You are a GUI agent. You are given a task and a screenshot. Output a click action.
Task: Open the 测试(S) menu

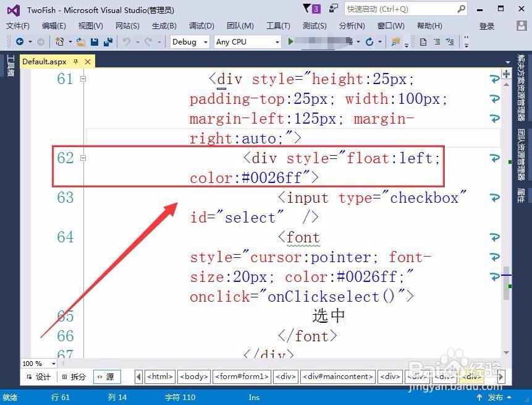pos(315,26)
